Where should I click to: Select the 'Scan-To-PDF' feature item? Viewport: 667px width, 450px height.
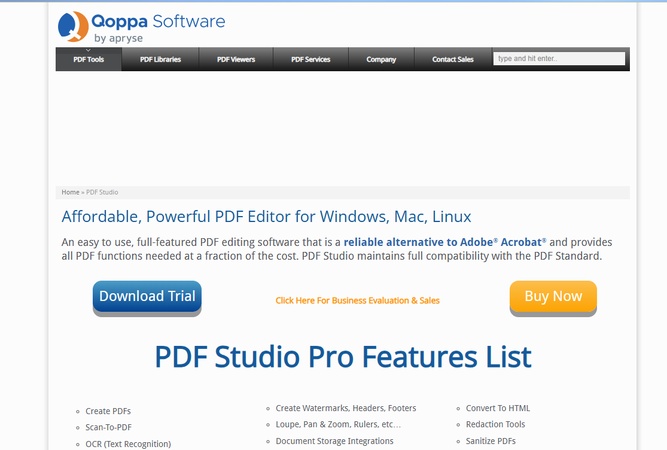[108, 427]
